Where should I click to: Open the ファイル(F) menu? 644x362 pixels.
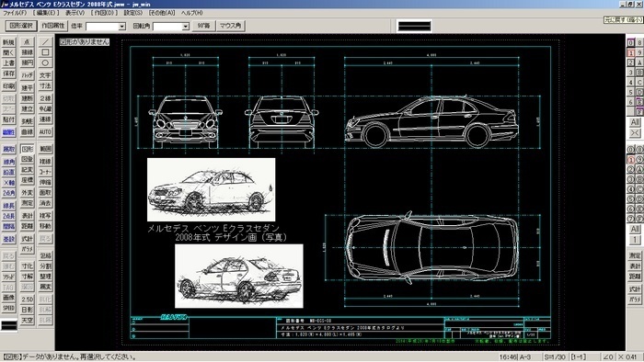[x=15, y=13]
